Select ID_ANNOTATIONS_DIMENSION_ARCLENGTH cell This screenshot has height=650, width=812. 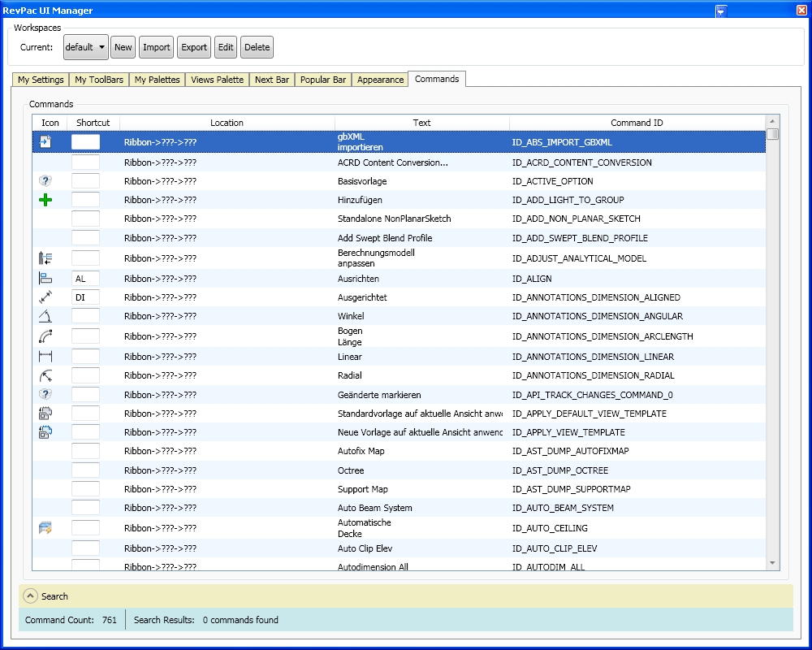pyautogui.click(x=603, y=336)
